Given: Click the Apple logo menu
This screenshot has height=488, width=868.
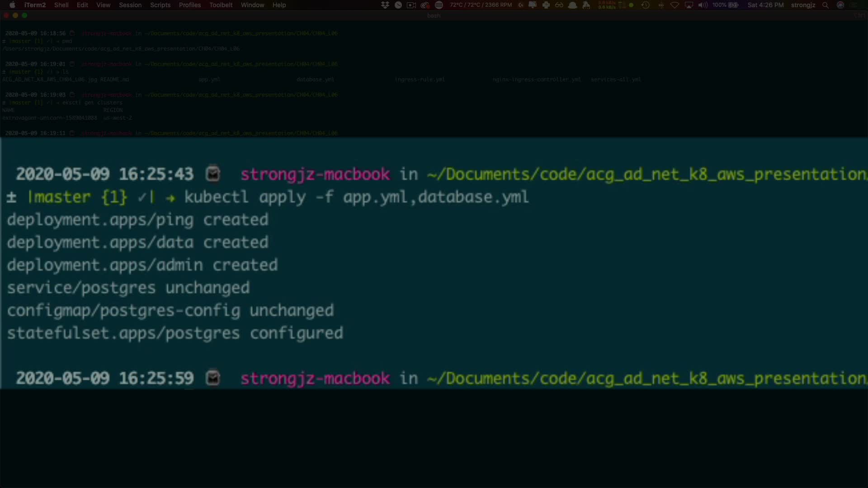Looking at the screenshot, I should 12,5.
